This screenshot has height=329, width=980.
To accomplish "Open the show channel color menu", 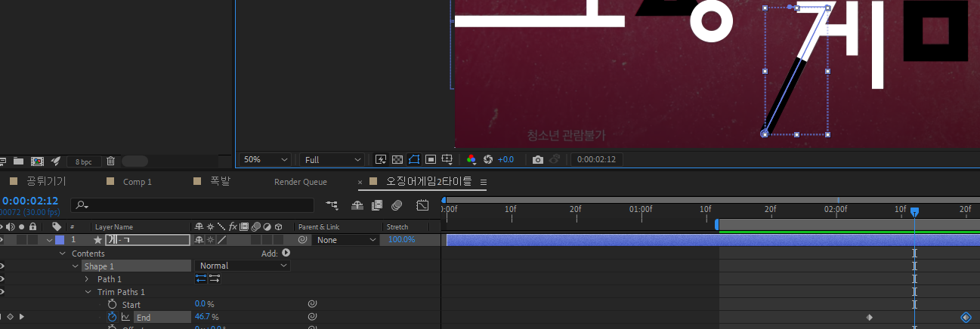I will (x=471, y=159).
